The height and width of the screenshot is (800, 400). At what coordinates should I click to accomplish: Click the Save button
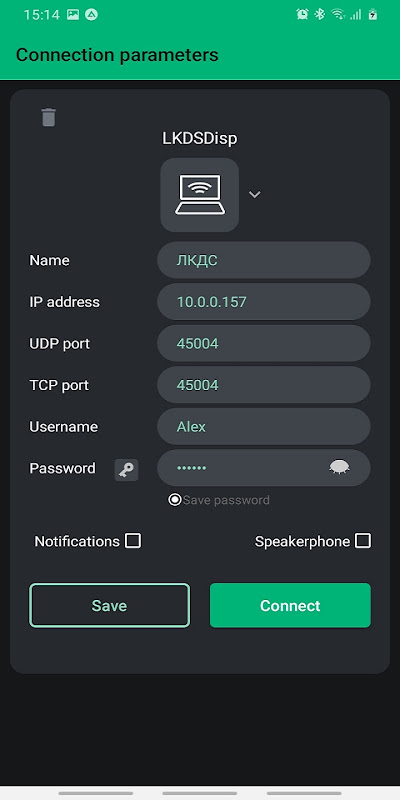(x=109, y=605)
